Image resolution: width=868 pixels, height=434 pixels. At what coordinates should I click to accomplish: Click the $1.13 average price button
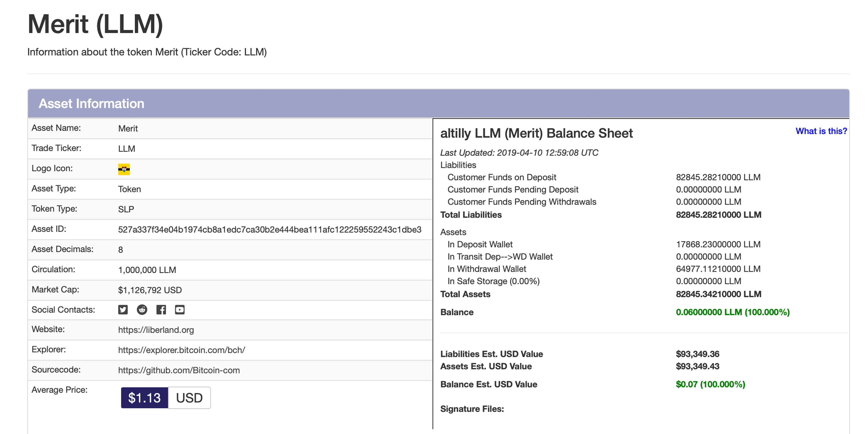144,398
